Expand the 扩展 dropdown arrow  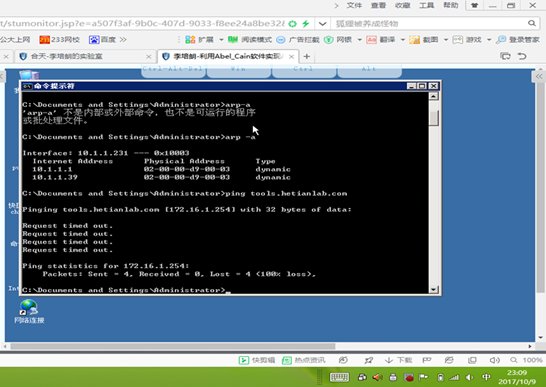(x=221, y=40)
